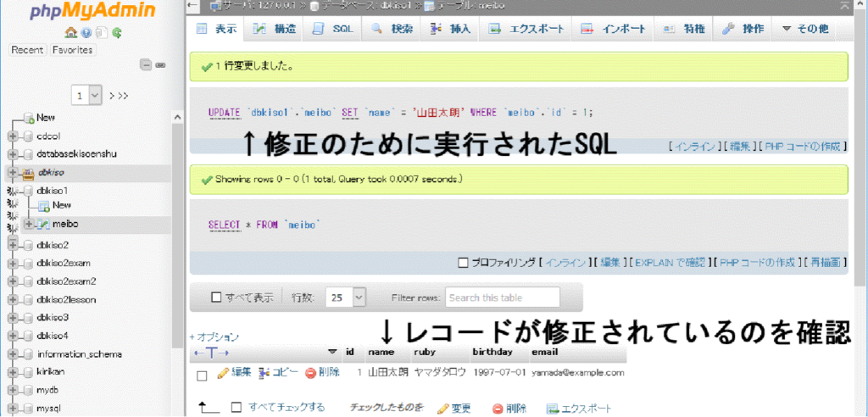Click the export icon below the table
The width and height of the screenshot is (868, 417).
click(553, 409)
